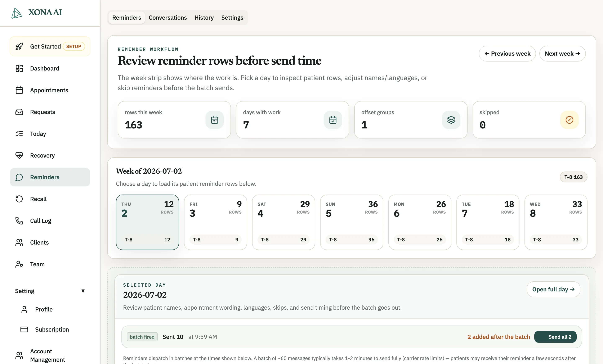Click the Open full day button
Viewport: 603px width, 364px height.
coord(553,289)
